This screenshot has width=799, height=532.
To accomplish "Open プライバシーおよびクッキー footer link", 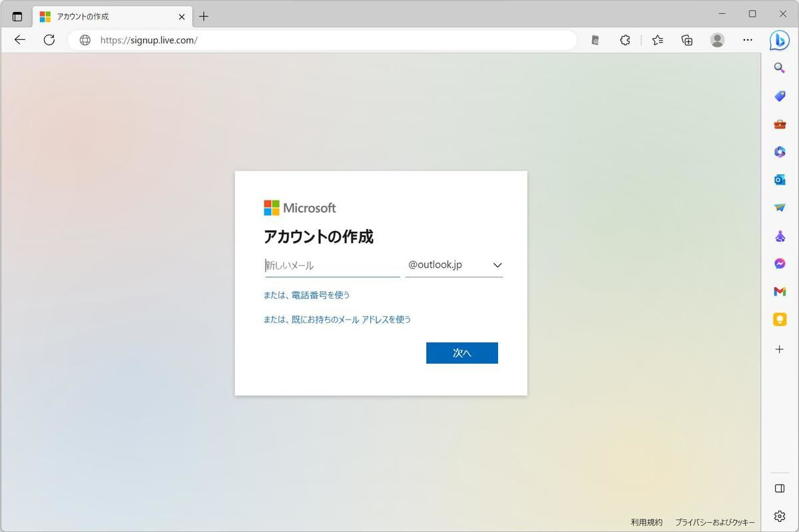I will point(715,522).
